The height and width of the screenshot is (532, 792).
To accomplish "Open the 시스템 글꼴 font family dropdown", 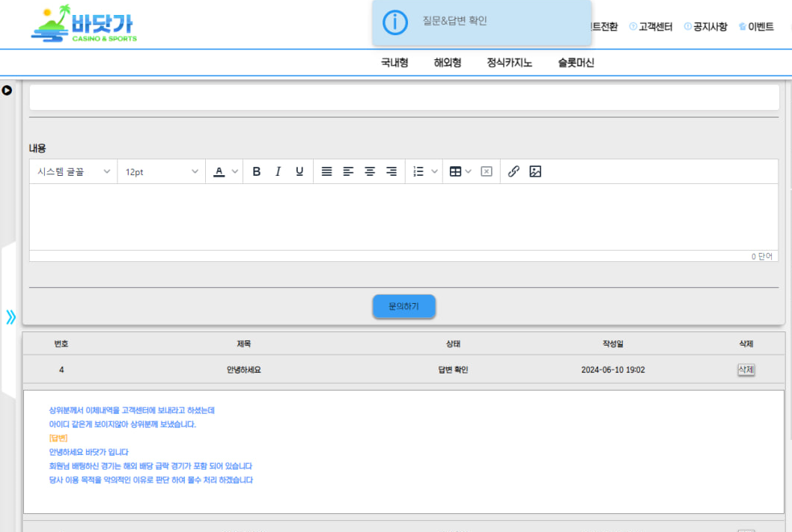I will [x=73, y=171].
